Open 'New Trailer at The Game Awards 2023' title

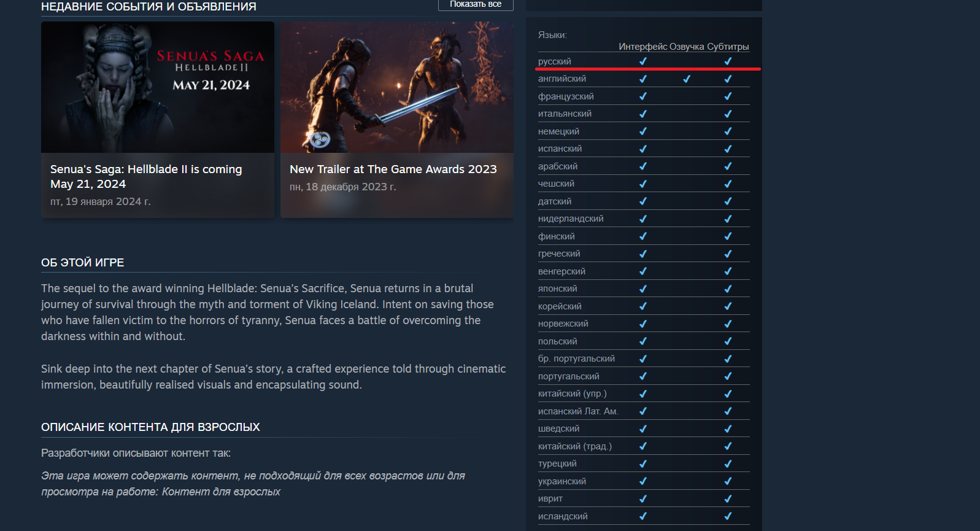point(393,169)
